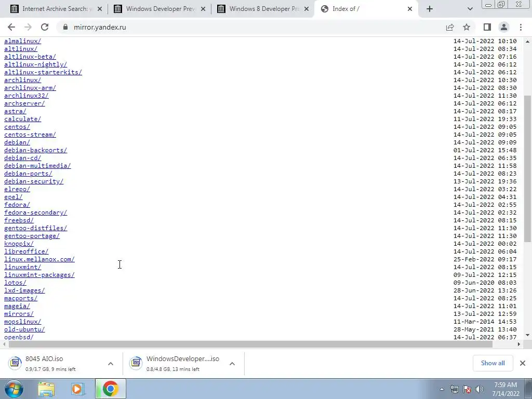532x399 pixels.
Task: Close the Internet Archive Search tab
Action: [100, 9]
